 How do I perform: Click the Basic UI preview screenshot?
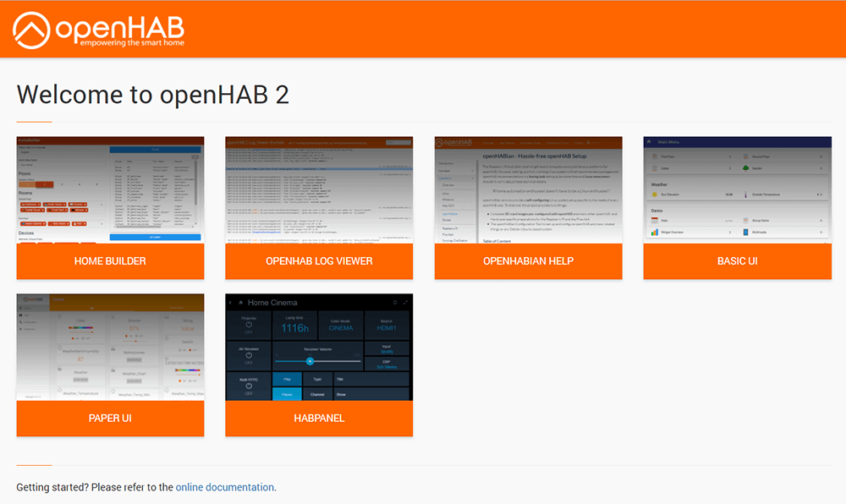[x=737, y=189]
